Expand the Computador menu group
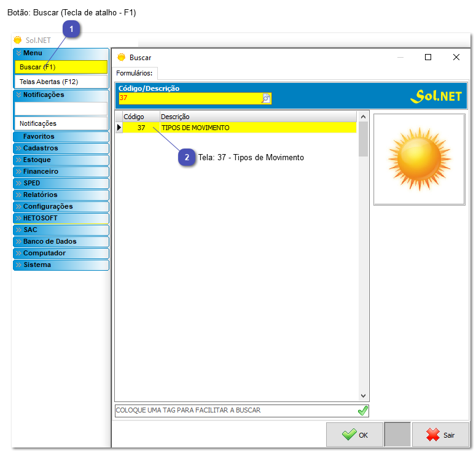Image resolution: width=476 pixels, height=453 pixels. [61, 254]
